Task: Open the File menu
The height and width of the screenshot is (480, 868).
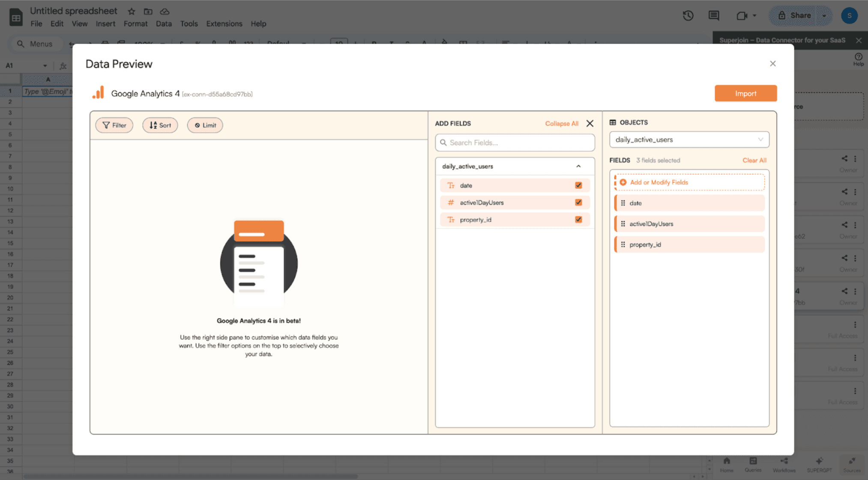Action: [x=36, y=24]
